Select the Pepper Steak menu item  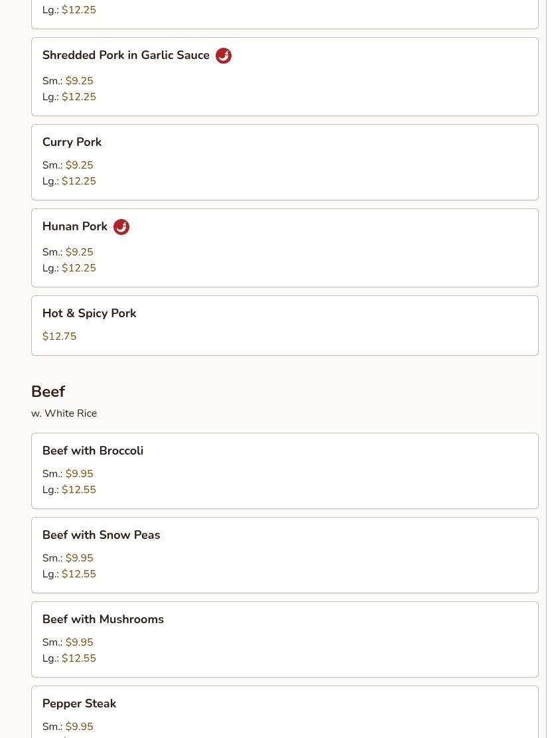[79, 703]
